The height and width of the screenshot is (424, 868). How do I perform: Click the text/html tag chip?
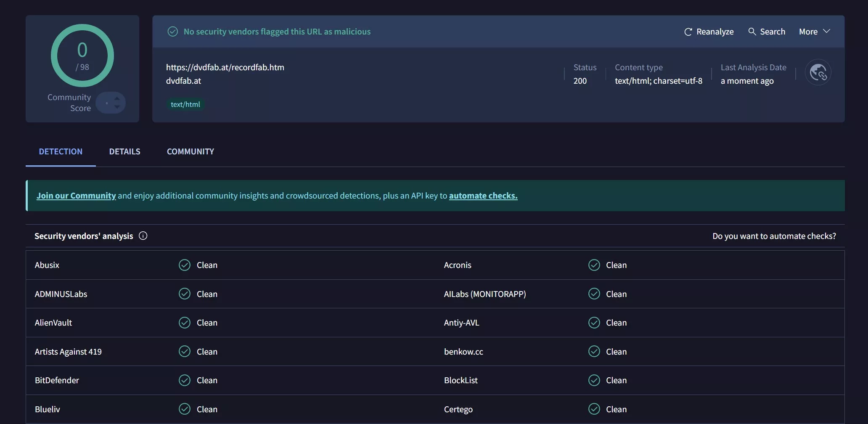click(185, 104)
